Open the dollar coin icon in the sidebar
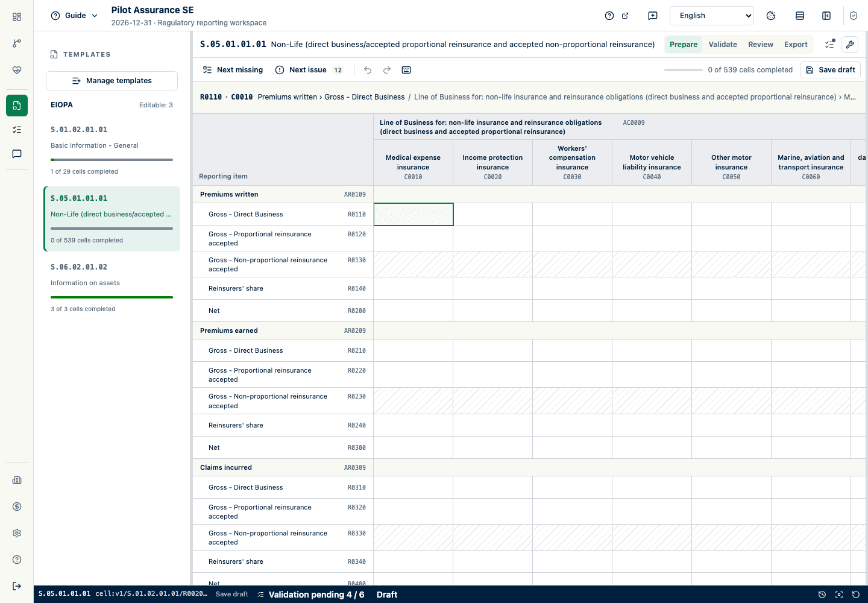868x603 pixels. pos(17,507)
